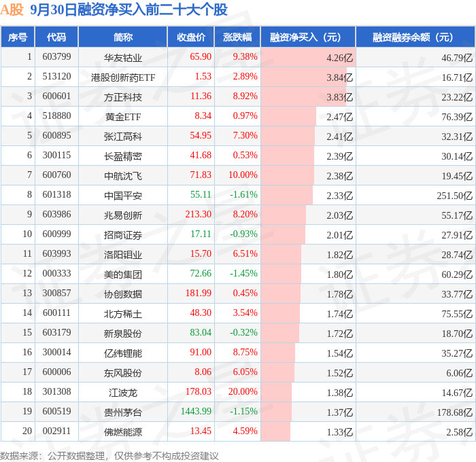
Task: Click the 9.38% change value
Action: tap(245, 56)
